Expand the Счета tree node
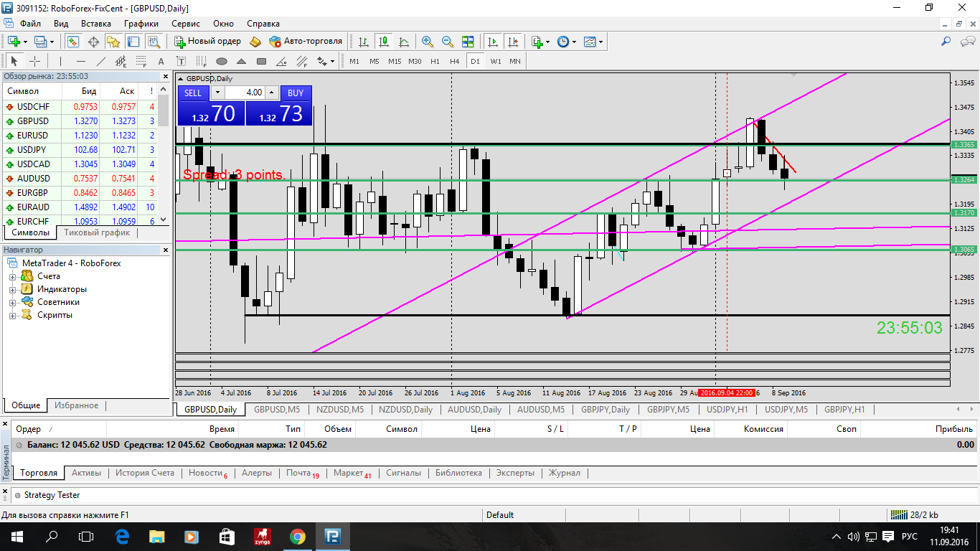Screen dimensions: 980x551 [x=12, y=276]
